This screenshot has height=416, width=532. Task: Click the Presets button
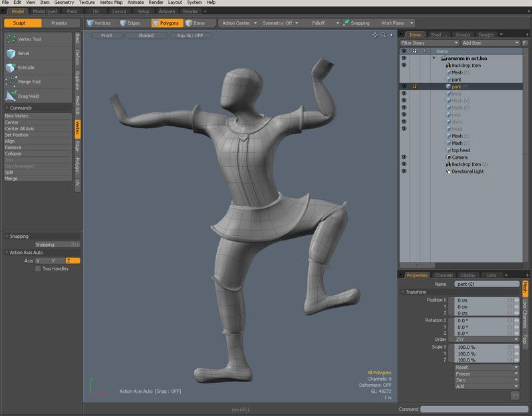point(59,23)
